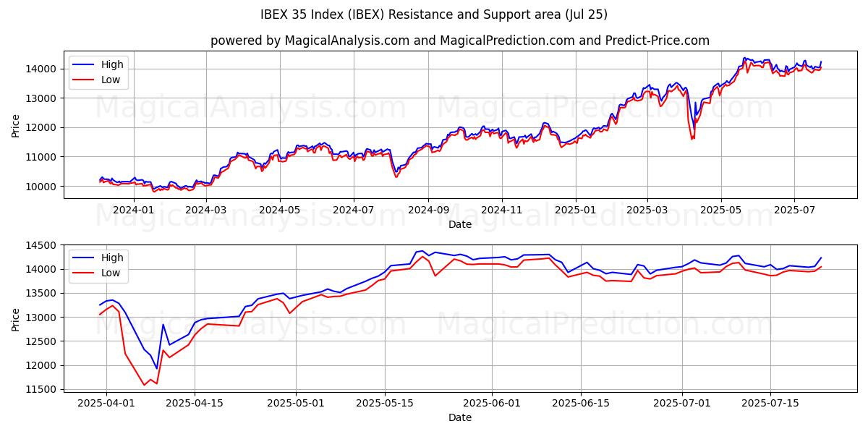
Task: Click the '14500' y-axis label in bottom chart
Action: pos(43,245)
